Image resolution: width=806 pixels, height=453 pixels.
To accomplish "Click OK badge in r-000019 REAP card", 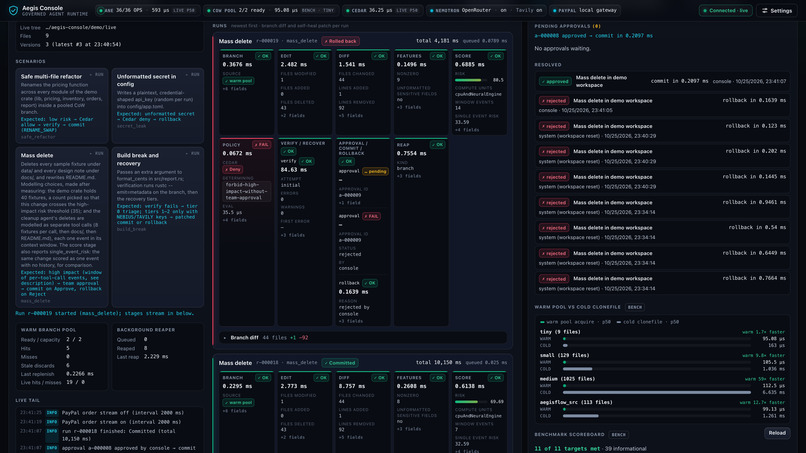I will click(437, 145).
